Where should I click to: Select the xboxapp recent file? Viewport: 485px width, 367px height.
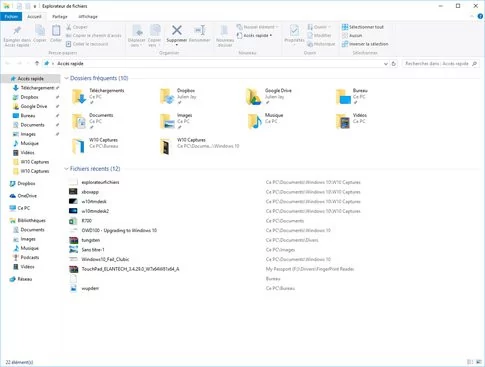click(x=90, y=192)
